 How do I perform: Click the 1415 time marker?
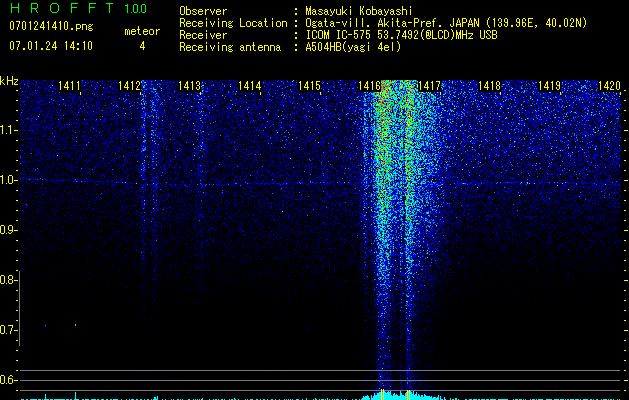309,85
